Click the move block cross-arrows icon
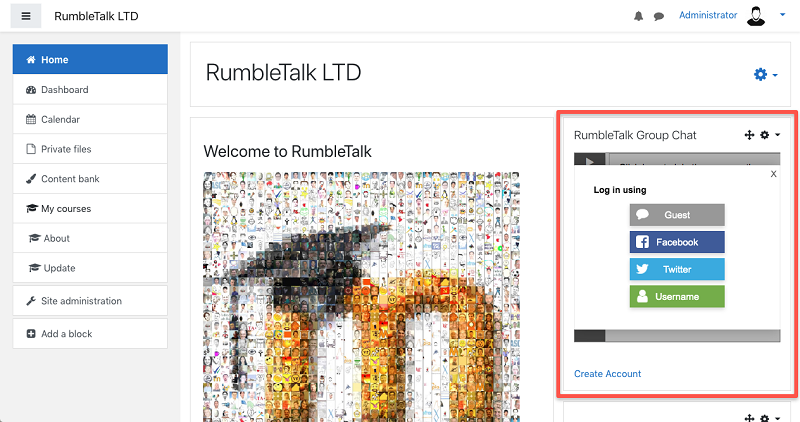Image resolution: width=800 pixels, height=422 pixels. tap(749, 135)
